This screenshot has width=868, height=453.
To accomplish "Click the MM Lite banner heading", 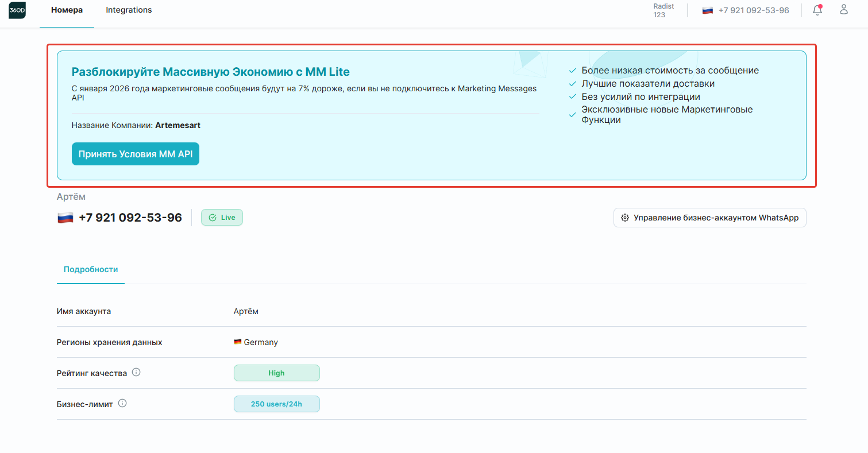I will point(210,72).
